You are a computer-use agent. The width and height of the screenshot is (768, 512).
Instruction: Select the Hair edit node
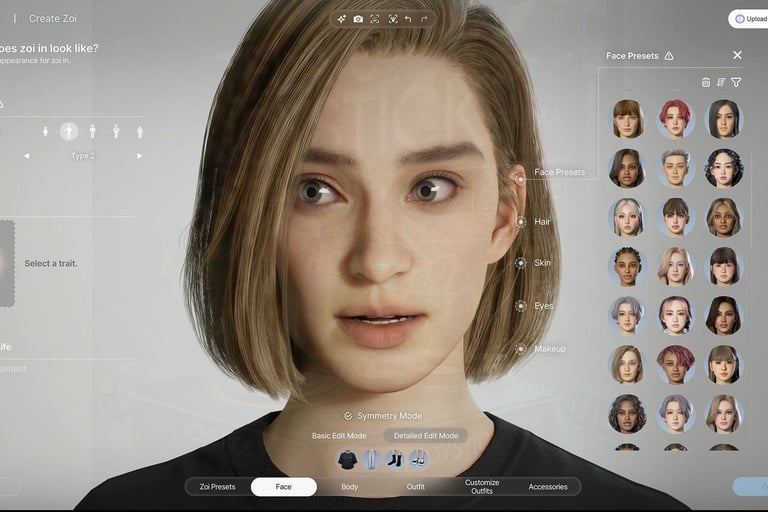pos(521,222)
